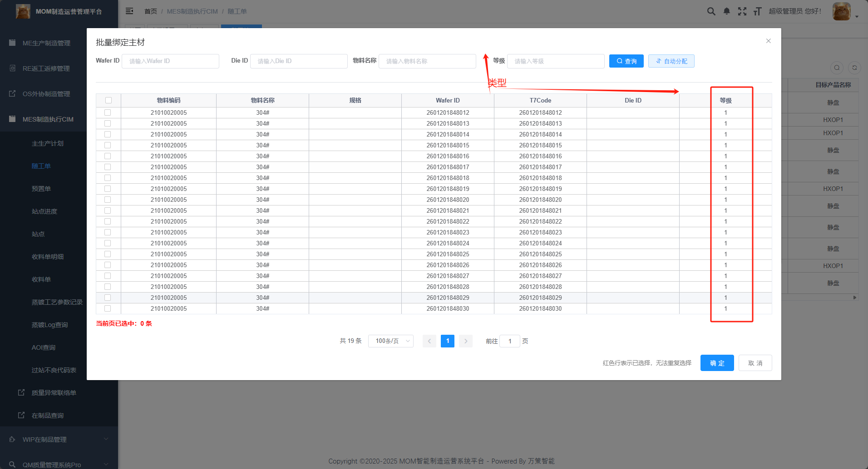Go to the 站点进度 menu item
Image resolution: width=868 pixels, height=469 pixels.
pos(44,211)
